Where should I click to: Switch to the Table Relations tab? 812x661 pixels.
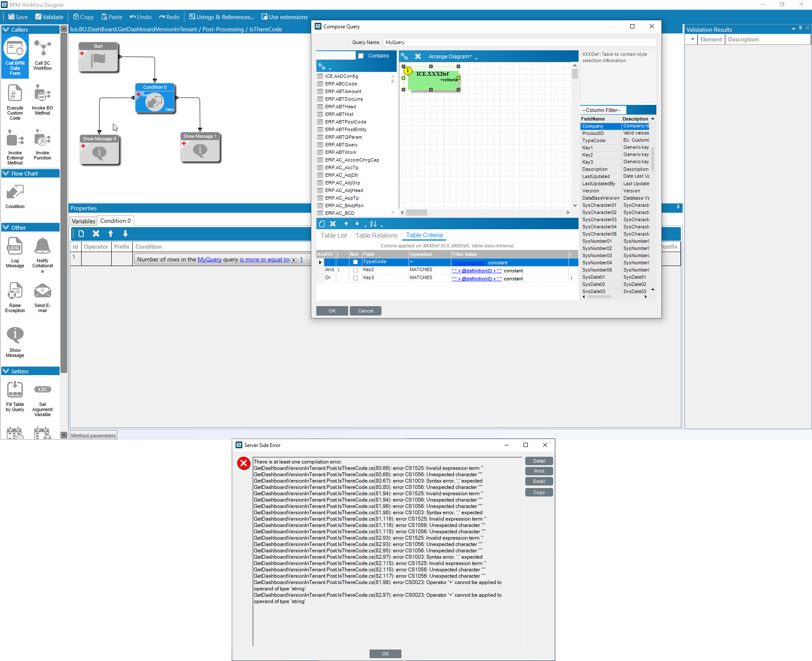(x=376, y=236)
